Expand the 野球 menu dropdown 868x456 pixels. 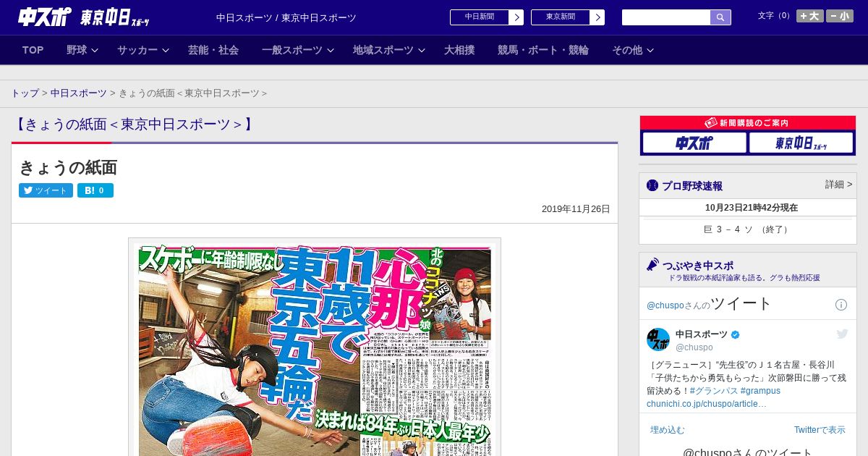click(82, 50)
